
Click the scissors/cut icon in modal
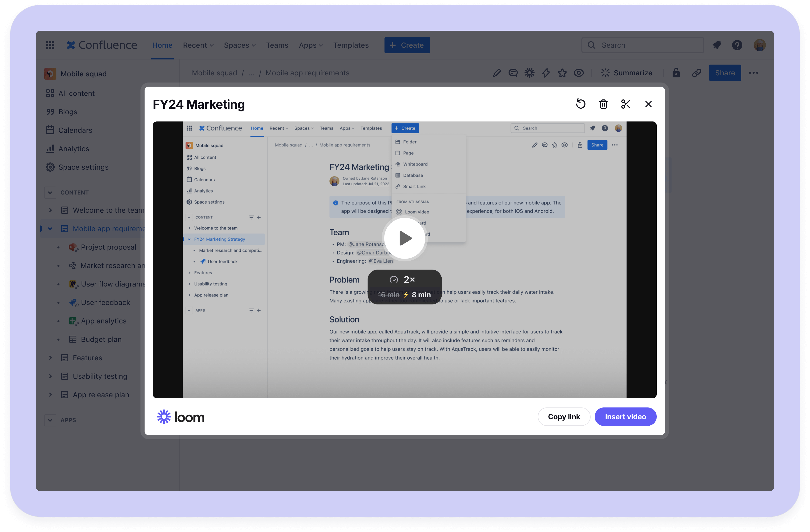click(625, 103)
